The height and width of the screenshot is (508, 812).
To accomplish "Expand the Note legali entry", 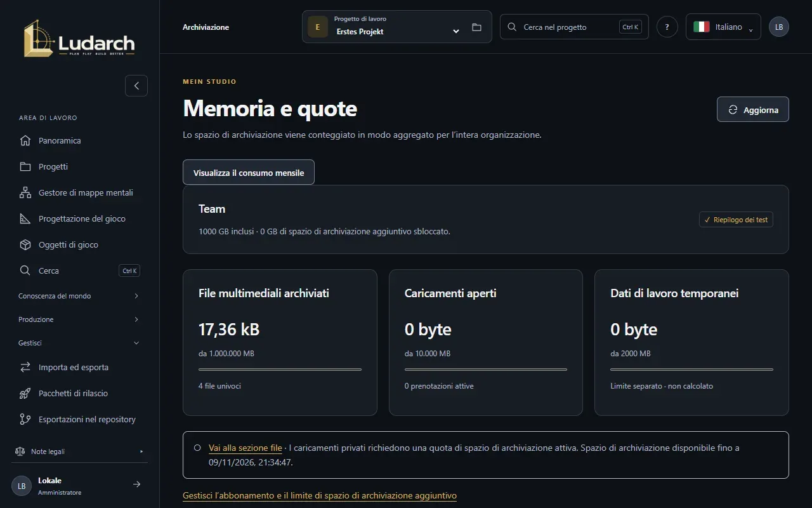I will (79, 451).
